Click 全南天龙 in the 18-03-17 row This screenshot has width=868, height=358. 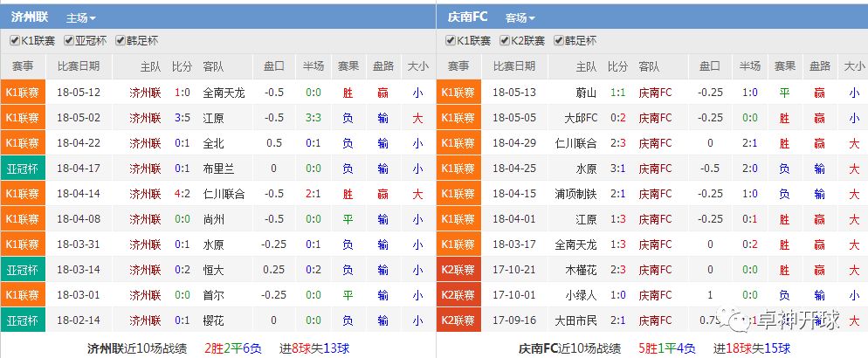point(576,244)
